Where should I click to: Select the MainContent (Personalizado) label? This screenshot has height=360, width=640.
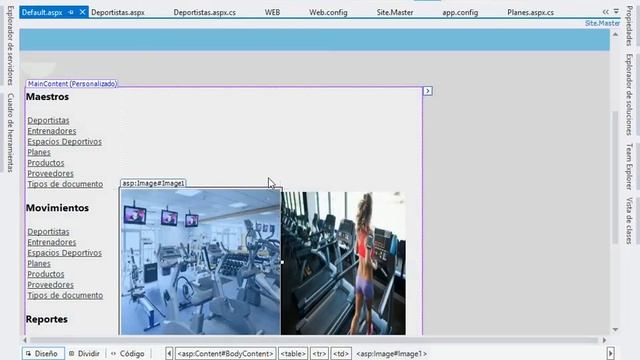pyautogui.click(x=72, y=84)
